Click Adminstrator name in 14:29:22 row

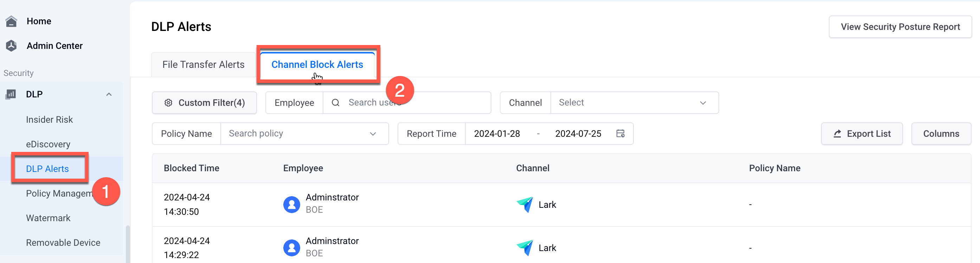tap(332, 241)
